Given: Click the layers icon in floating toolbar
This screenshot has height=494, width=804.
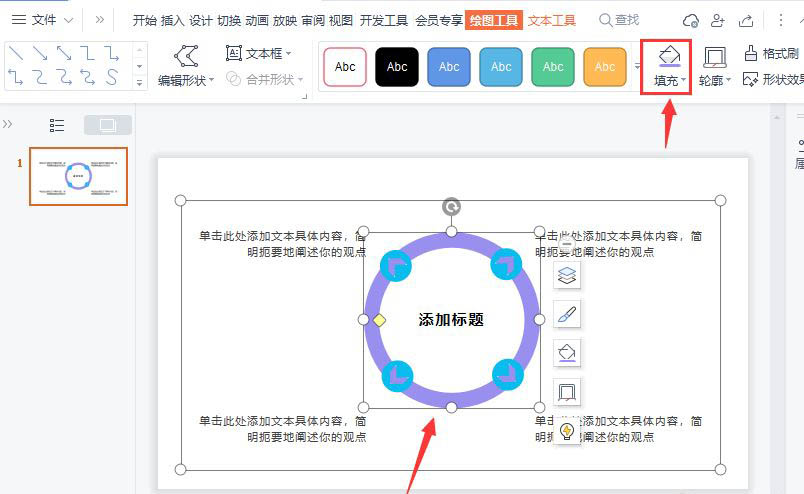Looking at the screenshot, I should [x=567, y=275].
